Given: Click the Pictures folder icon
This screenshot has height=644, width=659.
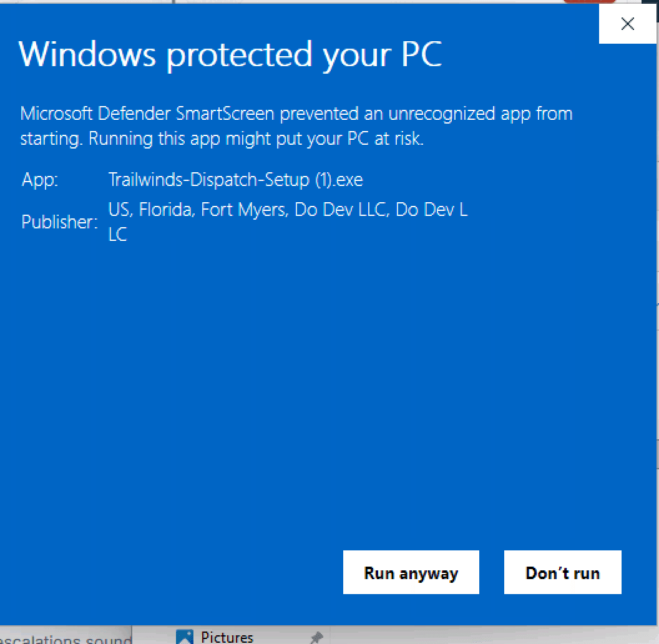Looking at the screenshot, I should point(185,637).
